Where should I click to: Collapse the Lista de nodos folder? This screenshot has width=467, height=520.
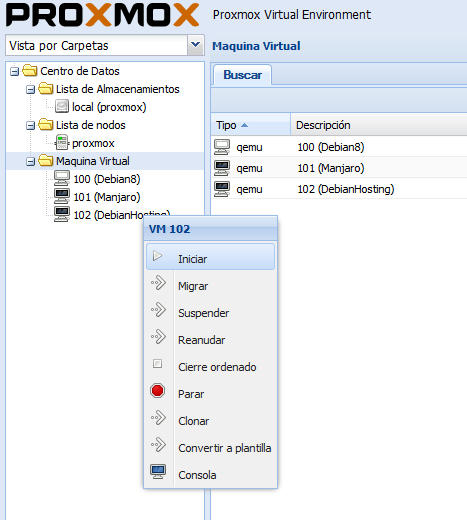pos(30,125)
